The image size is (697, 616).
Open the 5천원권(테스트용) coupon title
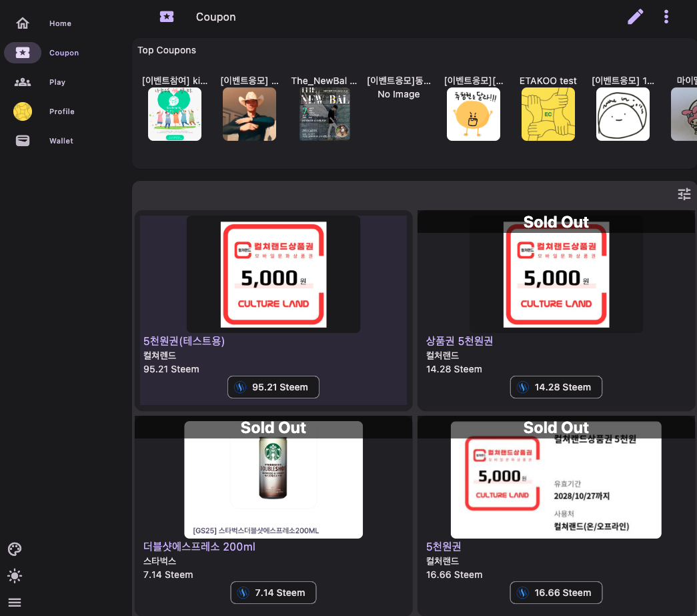[x=184, y=340]
